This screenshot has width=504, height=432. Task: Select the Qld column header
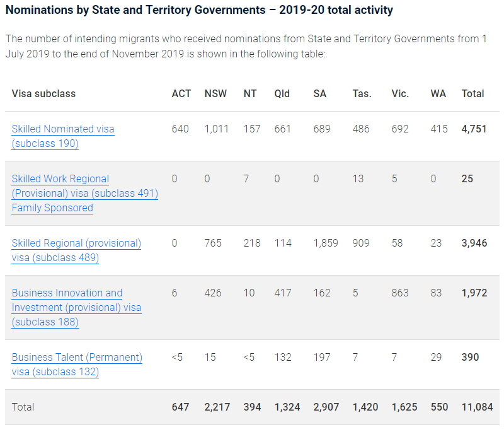point(282,93)
